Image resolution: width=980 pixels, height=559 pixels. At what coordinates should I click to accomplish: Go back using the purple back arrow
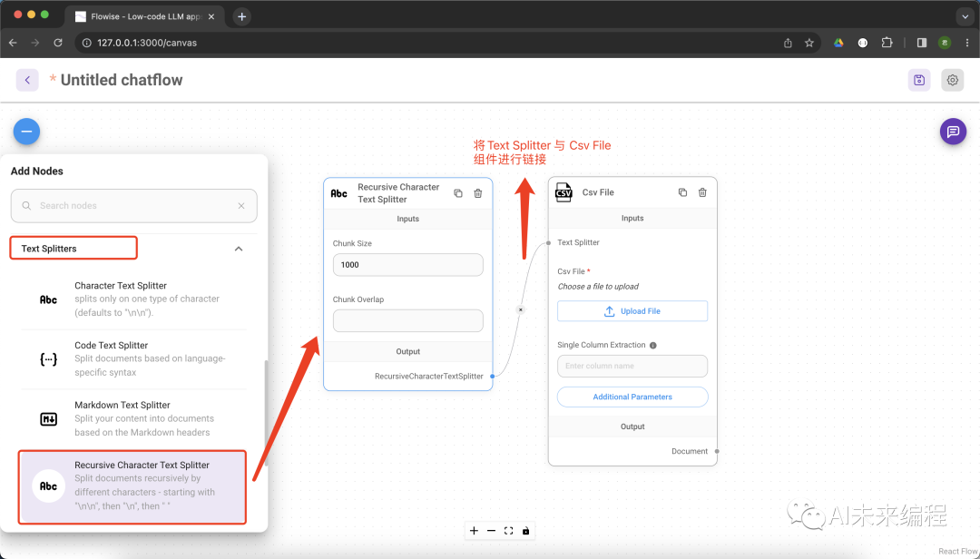27,80
